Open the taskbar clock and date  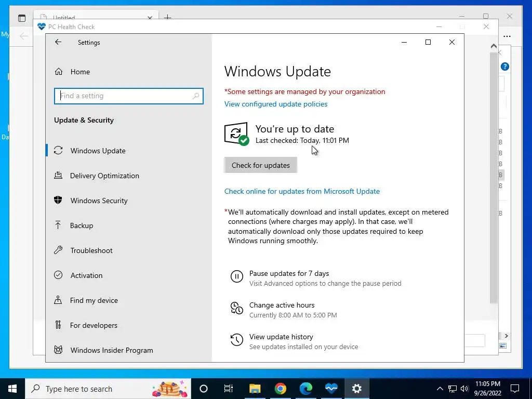[x=487, y=389]
